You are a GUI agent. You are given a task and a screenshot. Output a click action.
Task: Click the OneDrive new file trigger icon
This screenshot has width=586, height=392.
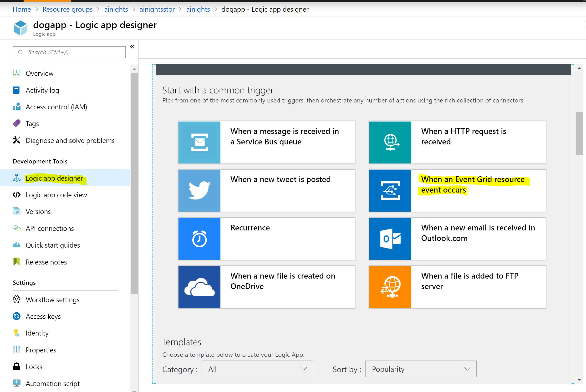pyautogui.click(x=199, y=287)
